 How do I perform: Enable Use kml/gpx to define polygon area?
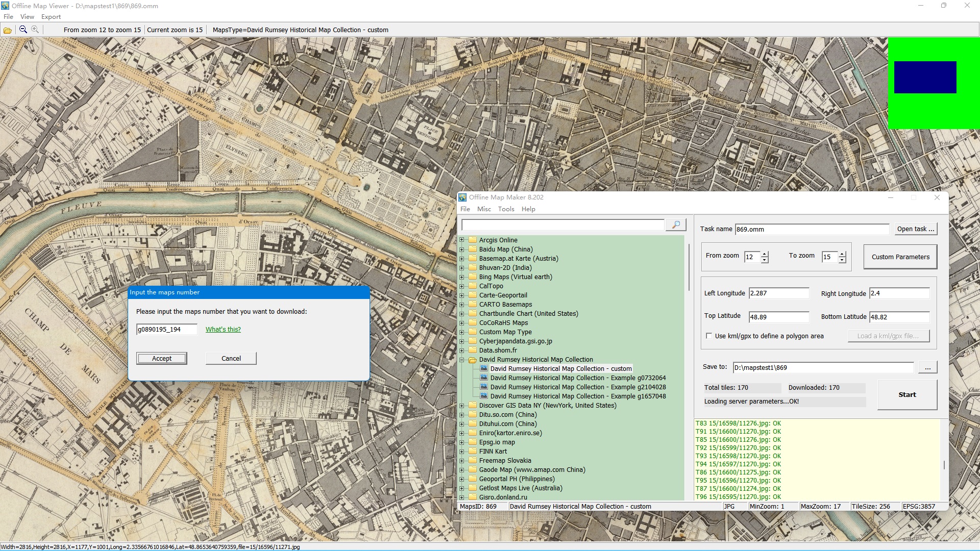pos(708,336)
